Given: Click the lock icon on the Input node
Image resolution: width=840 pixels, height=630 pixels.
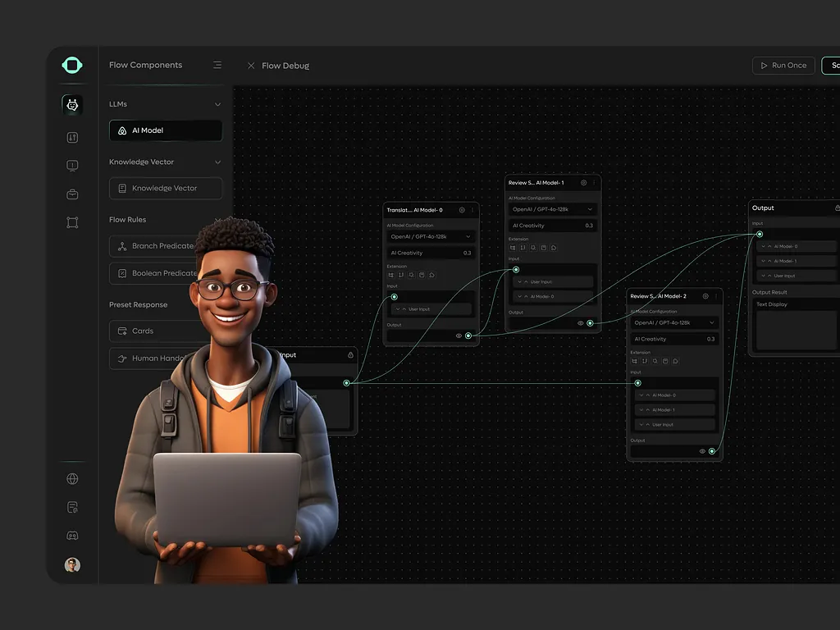Looking at the screenshot, I should click(350, 354).
